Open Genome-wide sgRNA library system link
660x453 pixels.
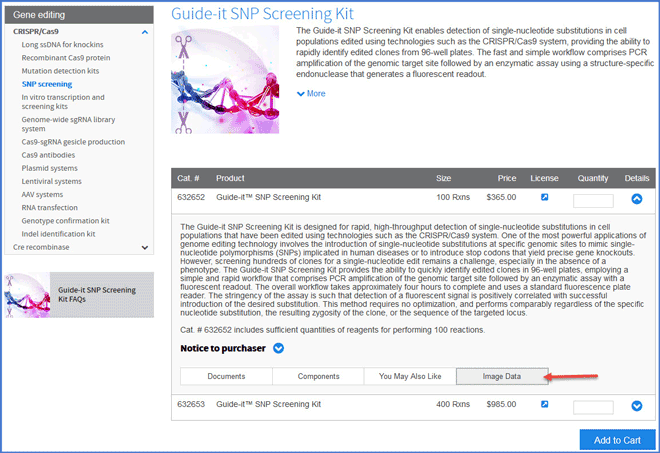click(x=68, y=124)
